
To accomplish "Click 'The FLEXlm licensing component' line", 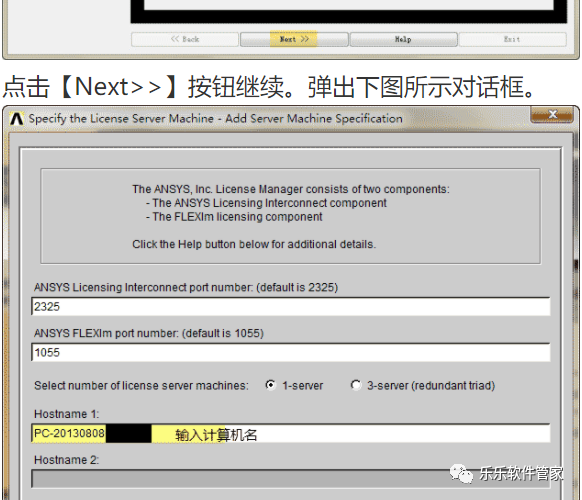I will point(234,217).
